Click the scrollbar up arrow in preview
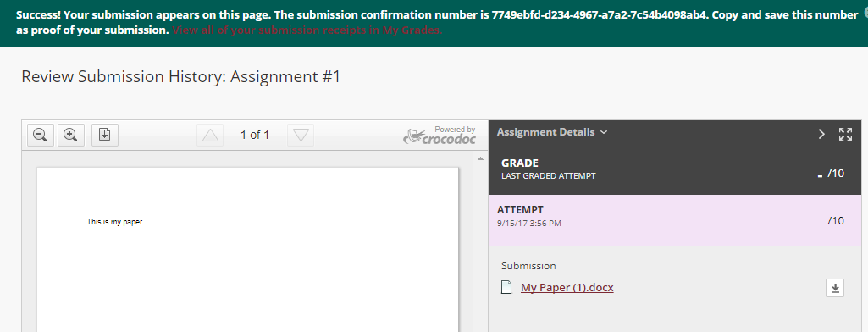Image resolution: width=868 pixels, height=332 pixels. pyautogui.click(x=479, y=159)
